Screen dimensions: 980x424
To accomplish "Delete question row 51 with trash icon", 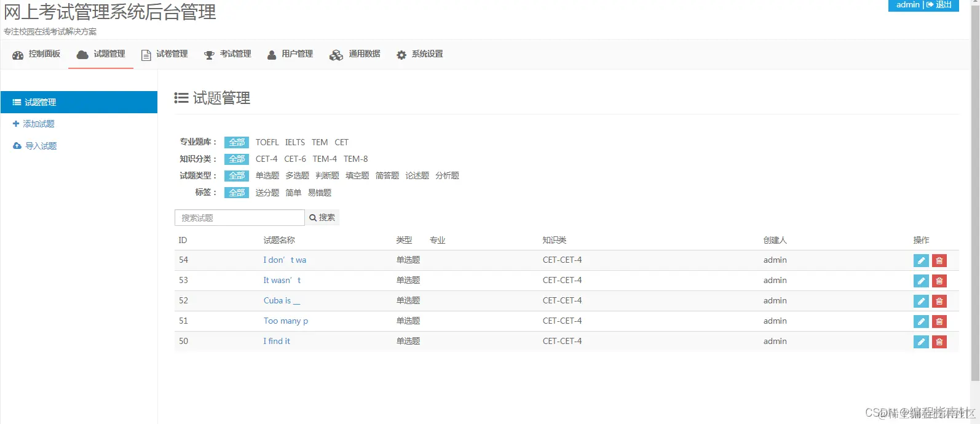I will [939, 321].
